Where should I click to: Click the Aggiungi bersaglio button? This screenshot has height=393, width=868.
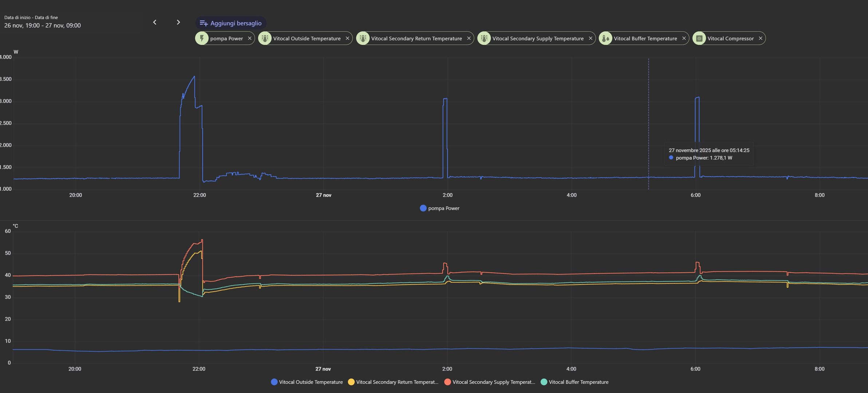231,23
